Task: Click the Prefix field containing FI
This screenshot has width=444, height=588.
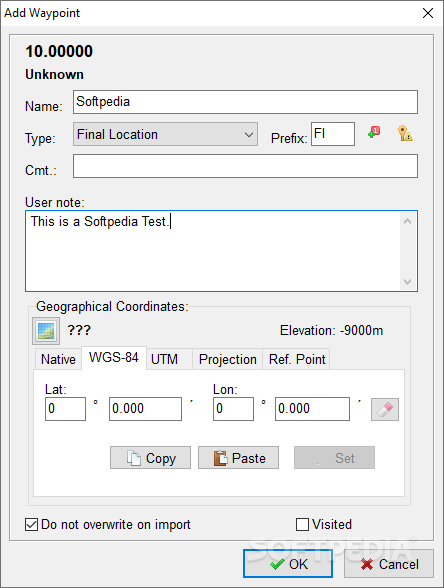Action: (x=333, y=134)
